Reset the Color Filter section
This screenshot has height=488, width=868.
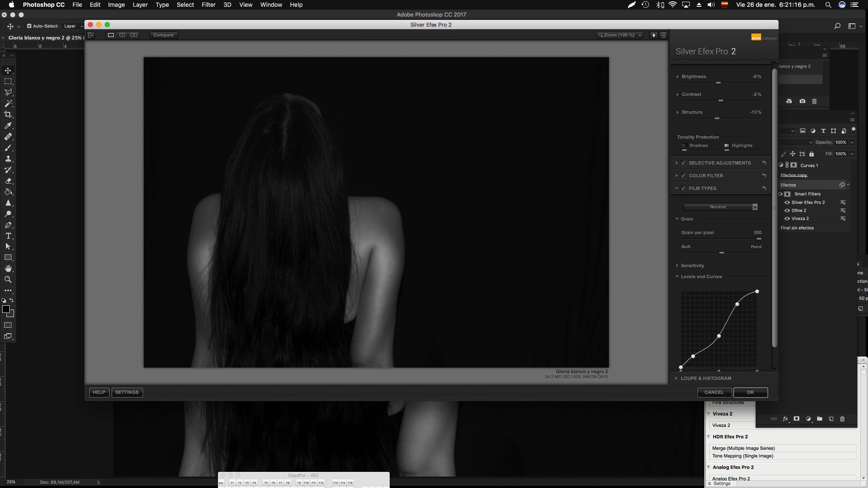pos(764,176)
